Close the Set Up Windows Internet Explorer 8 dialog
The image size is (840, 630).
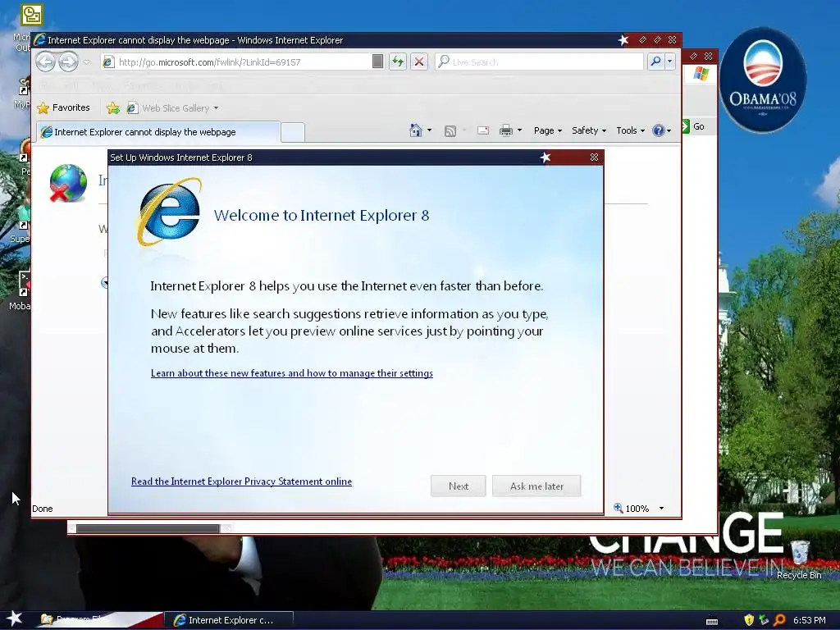pyautogui.click(x=594, y=157)
